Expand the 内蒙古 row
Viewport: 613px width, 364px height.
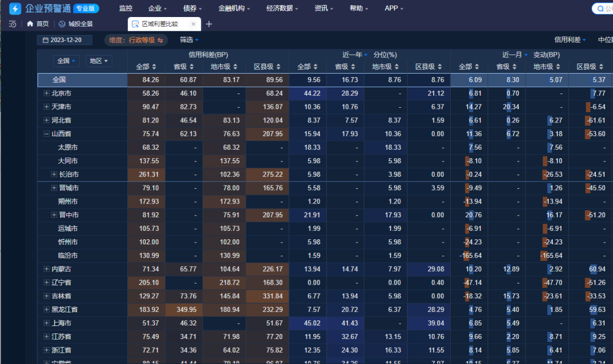point(46,269)
